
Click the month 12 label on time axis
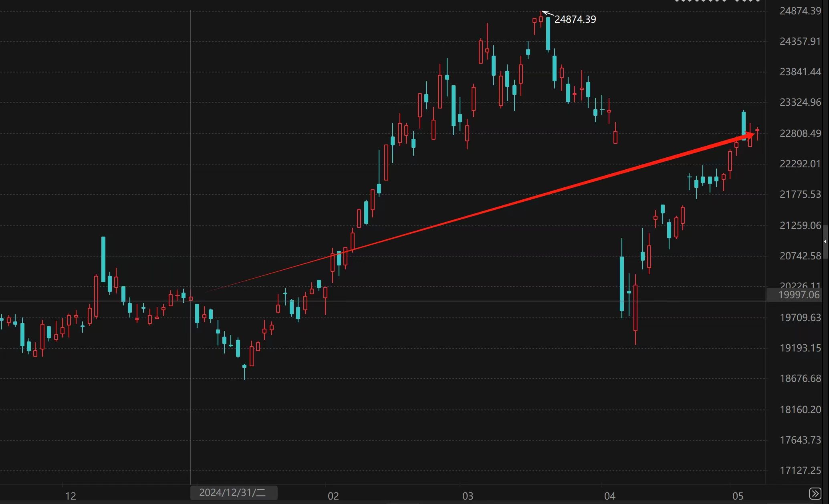[71, 496]
